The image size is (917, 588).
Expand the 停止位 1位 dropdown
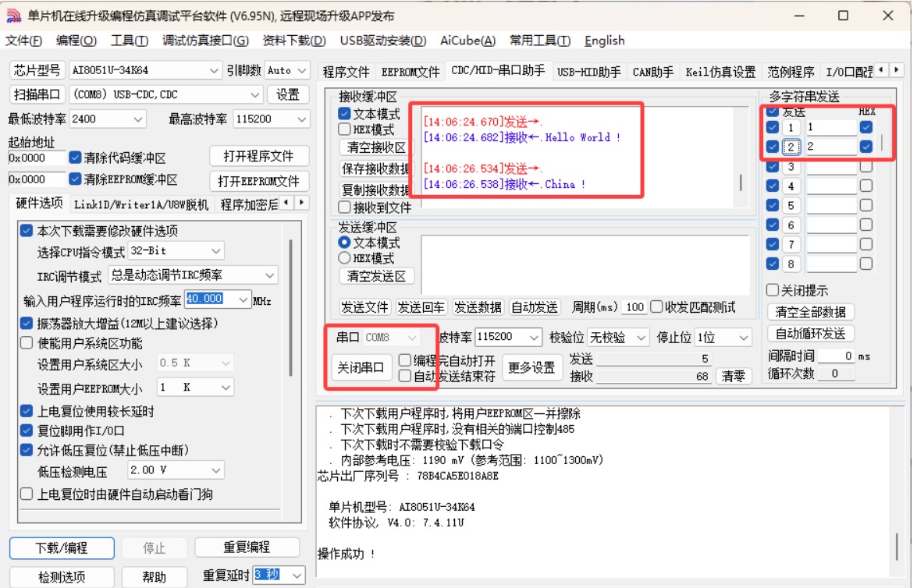[743, 337]
